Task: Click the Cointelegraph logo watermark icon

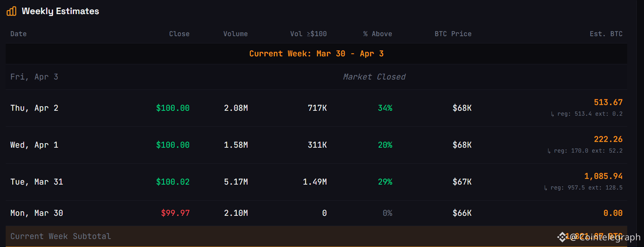Action: tap(562, 237)
